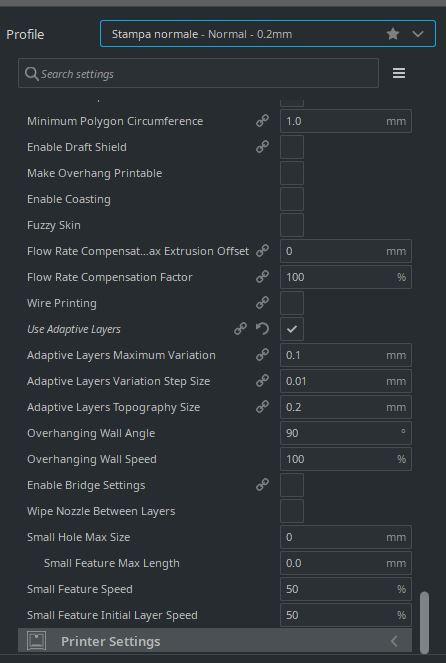
Task: Click the Printer Settings category icon
Action: coord(37,641)
